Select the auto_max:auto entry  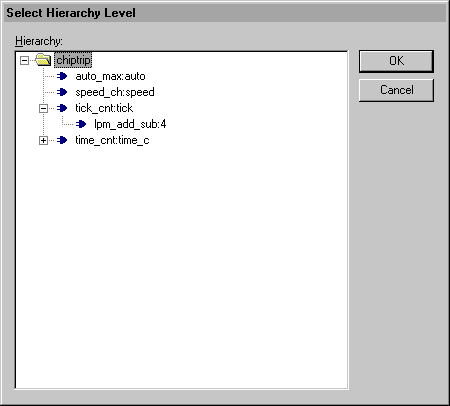coord(110,76)
